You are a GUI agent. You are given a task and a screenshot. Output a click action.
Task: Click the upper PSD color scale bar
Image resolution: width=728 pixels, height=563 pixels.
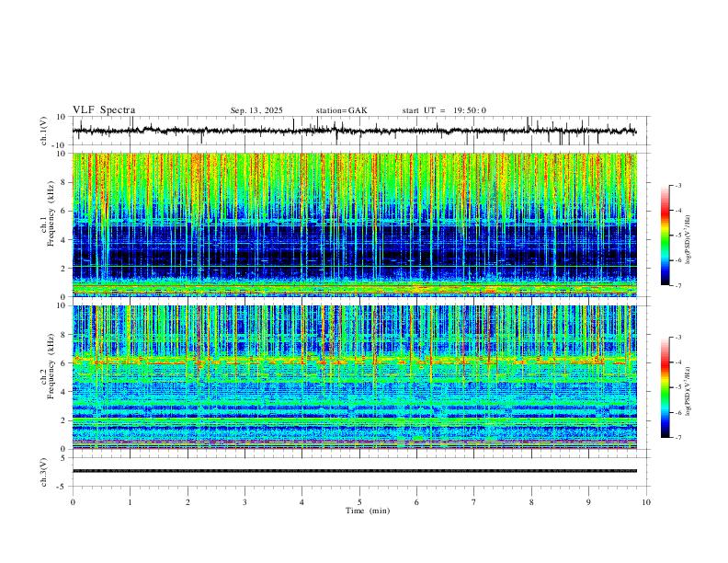point(665,236)
